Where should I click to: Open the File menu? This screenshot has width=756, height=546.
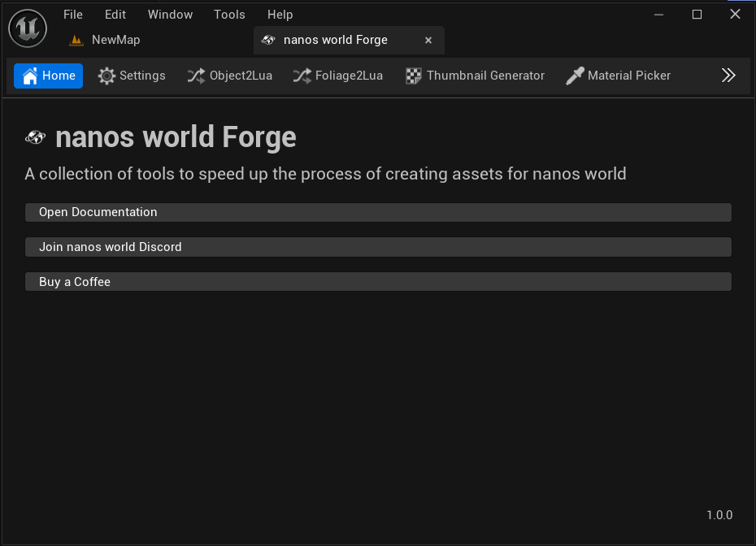pos(73,15)
